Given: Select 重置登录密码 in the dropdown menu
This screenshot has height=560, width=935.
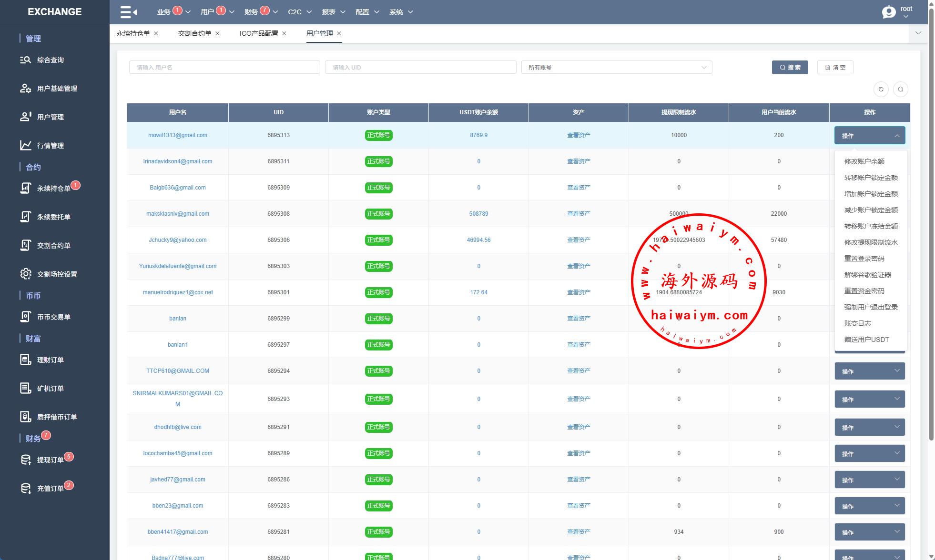Looking at the screenshot, I should coord(864,259).
